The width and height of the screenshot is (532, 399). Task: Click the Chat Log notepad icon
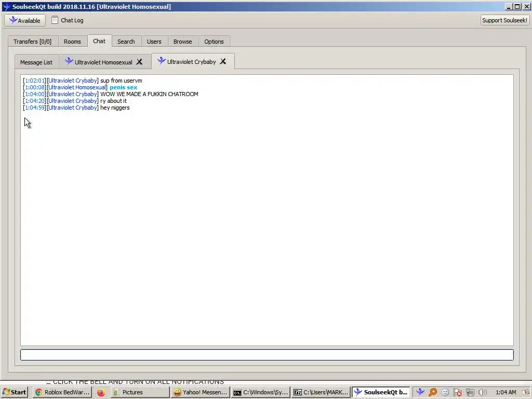coord(55,20)
